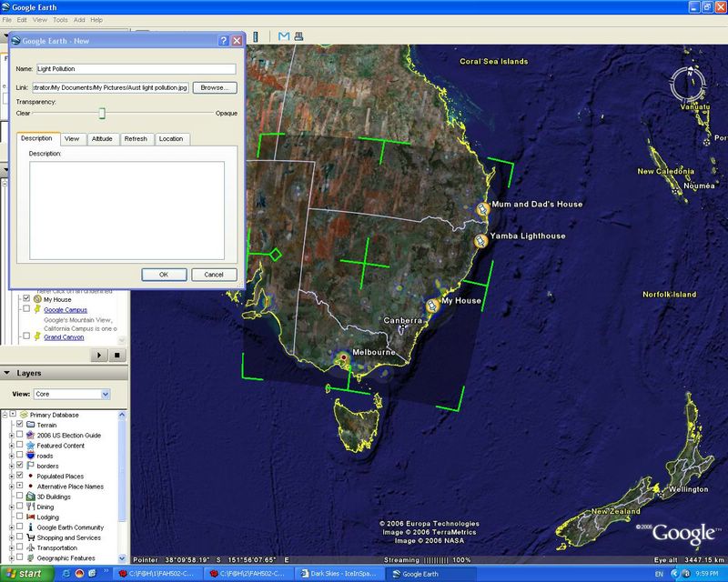The width and height of the screenshot is (728, 582).
Task: Enable the Dining layer checkbox
Action: pyautogui.click(x=19, y=506)
